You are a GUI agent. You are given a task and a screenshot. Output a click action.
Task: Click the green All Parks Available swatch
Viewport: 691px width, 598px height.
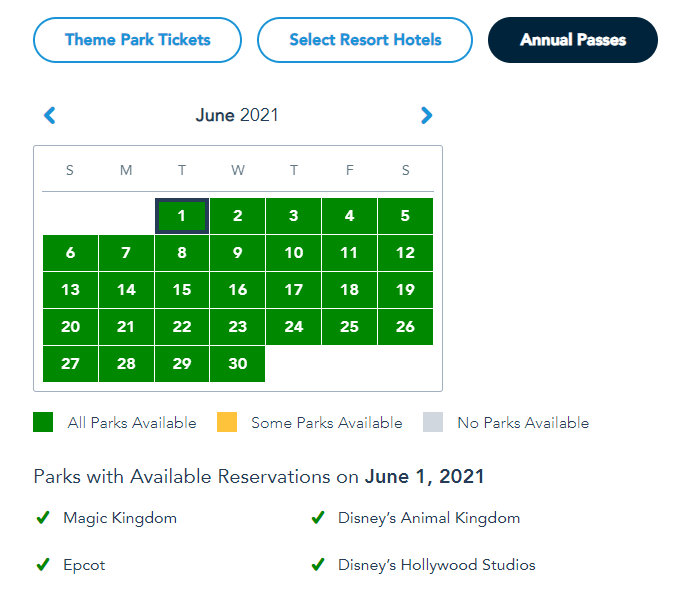click(43, 422)
